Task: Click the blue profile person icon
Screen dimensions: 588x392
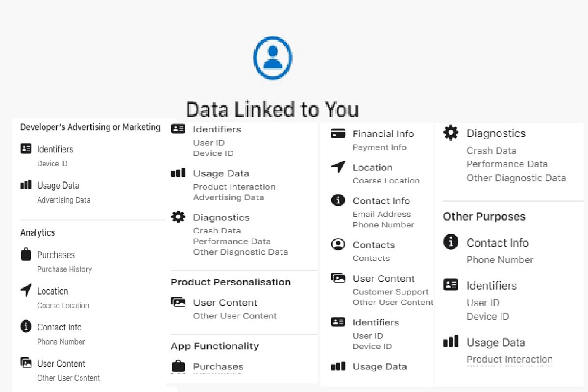Action: (x=272, y=57)
